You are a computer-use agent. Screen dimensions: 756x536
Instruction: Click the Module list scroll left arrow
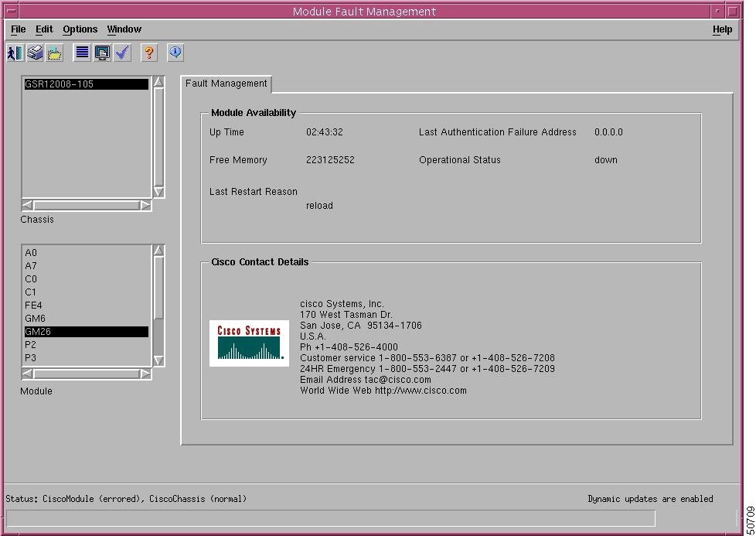click(28, 374)
